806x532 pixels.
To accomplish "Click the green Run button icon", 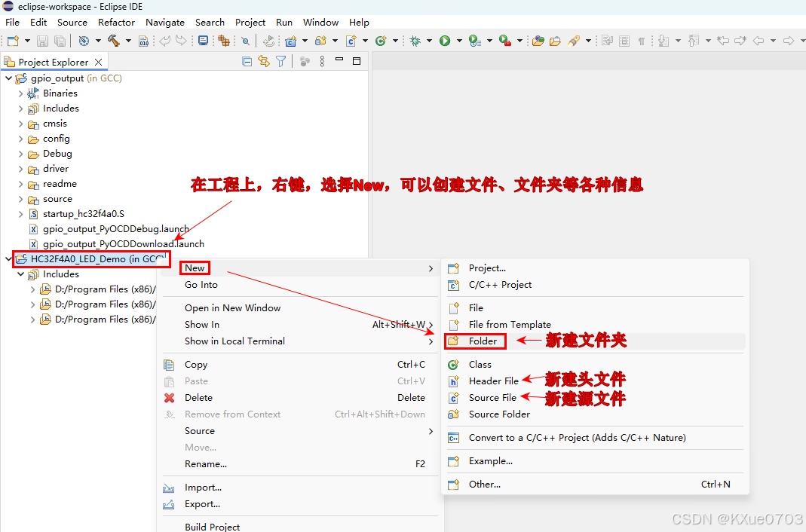I will tap(445, 41).
